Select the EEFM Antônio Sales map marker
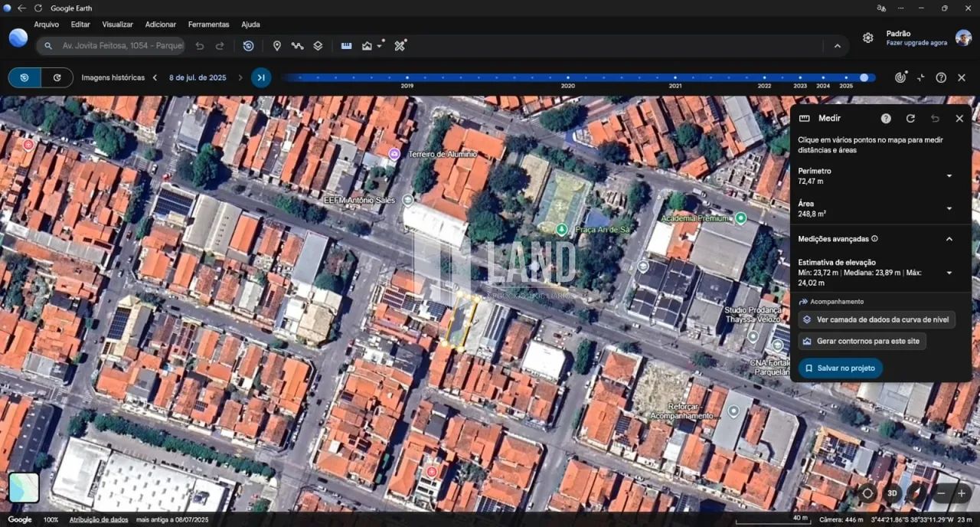Screen dimensions: 980x527 tap(408, 200)
